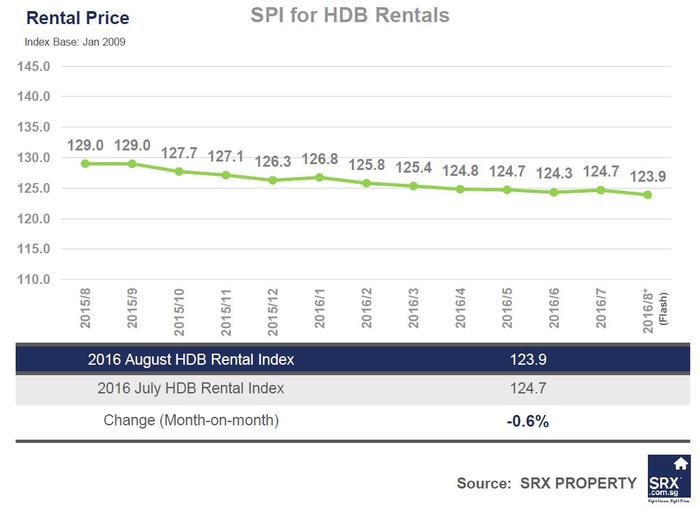Click the 2016/3 x-axis label
Viewport: 700px width, 510px height.
click(x=413, y=308)
